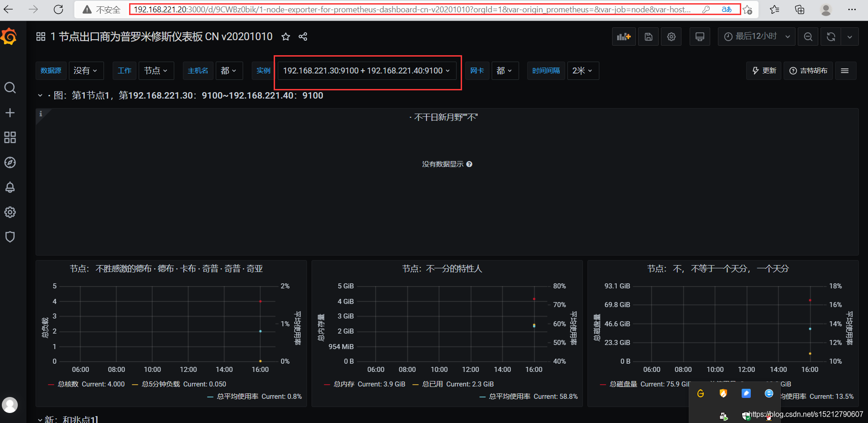Click the empty panel title at top
Screen dimensions: 868x423
click(x=444, y=117)
